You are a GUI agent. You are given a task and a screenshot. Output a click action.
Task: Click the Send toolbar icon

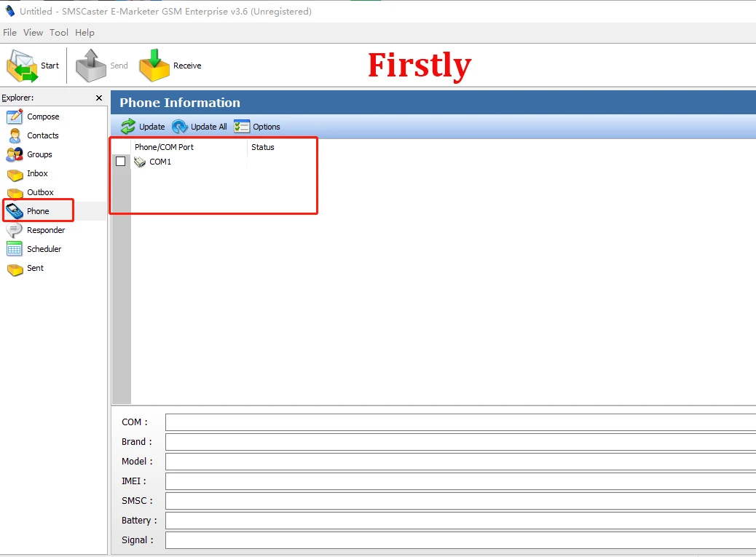90,66
